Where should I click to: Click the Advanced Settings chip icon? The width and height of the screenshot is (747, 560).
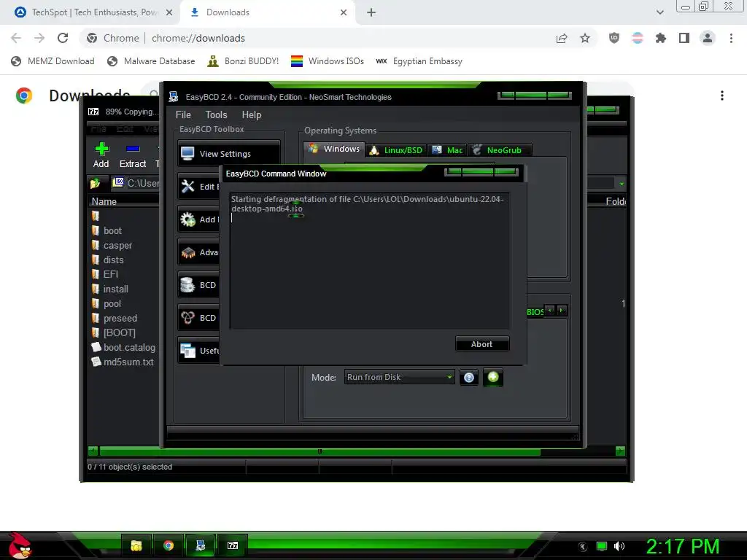187,252
